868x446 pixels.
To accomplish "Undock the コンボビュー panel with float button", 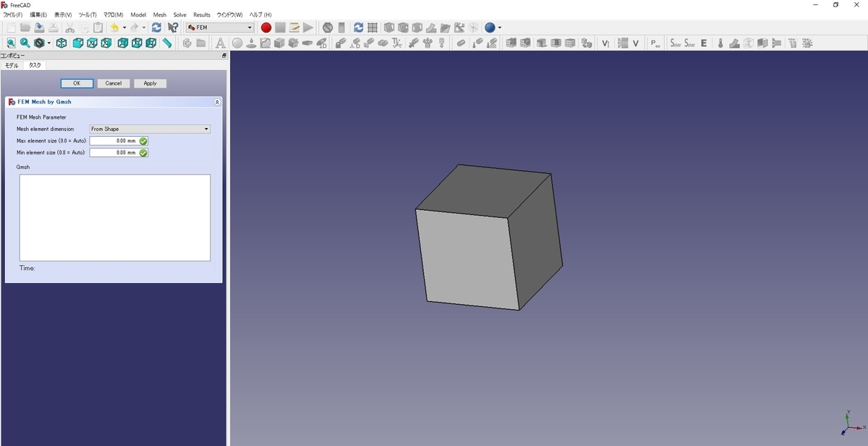I will pyautogui.click(x=224, y=56).
